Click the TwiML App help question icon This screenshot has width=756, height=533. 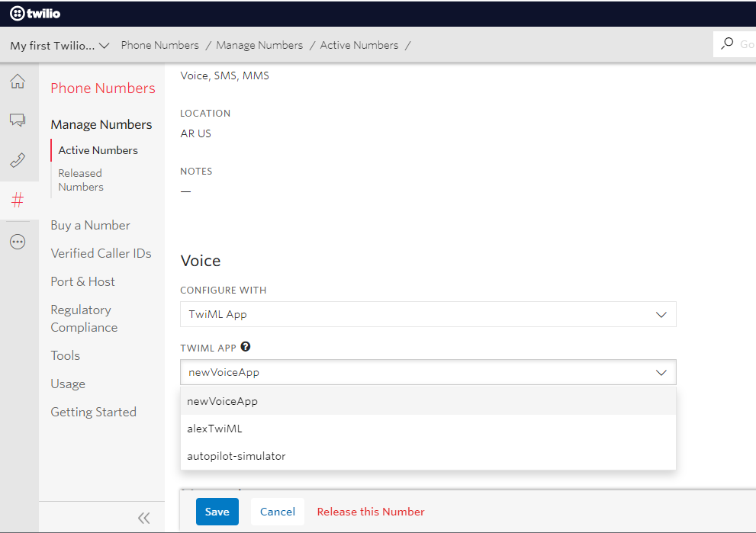click(x=246, y=346)
